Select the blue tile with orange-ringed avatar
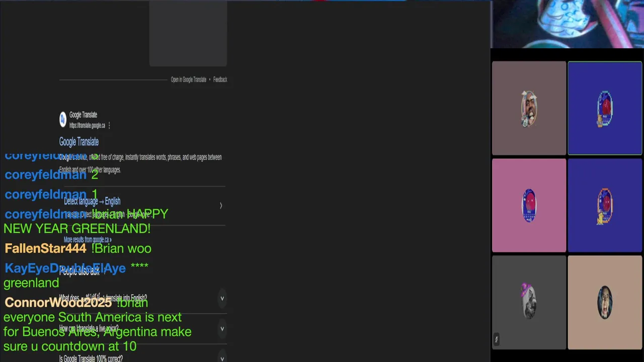The image size is (644, 362). (605, 205)
